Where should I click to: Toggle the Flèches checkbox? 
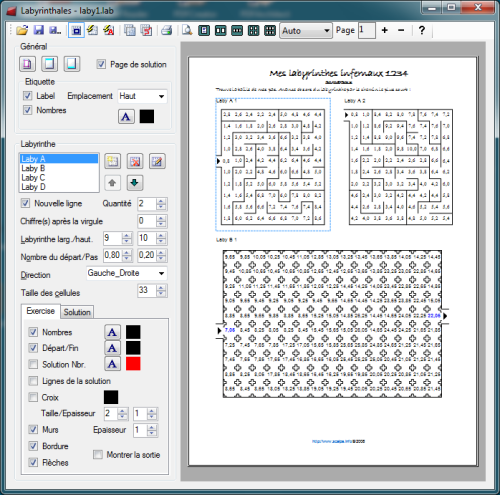[x=33, y=462]
